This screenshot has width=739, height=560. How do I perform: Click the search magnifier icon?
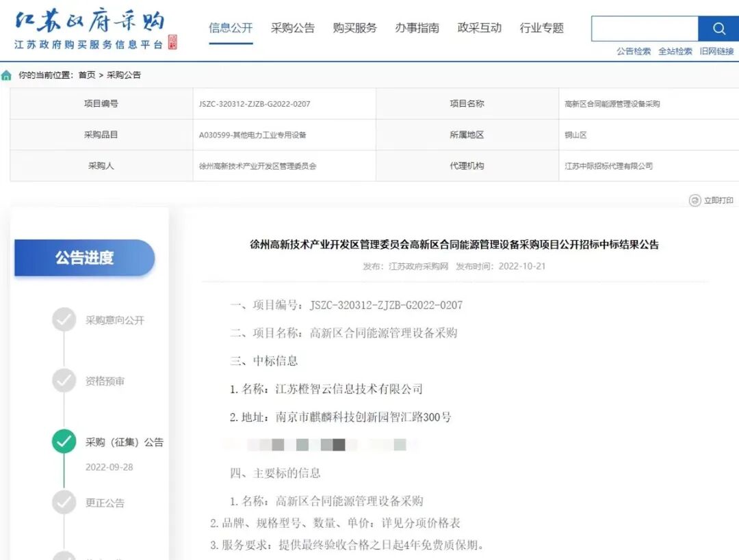(718, 28)
